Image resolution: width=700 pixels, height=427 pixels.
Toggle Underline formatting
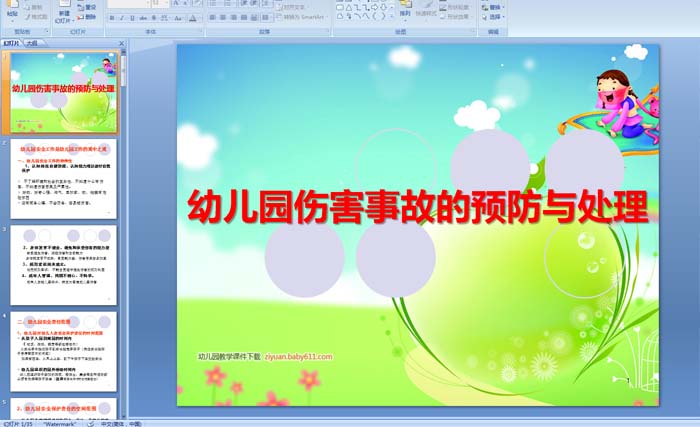tap(132, 18)
